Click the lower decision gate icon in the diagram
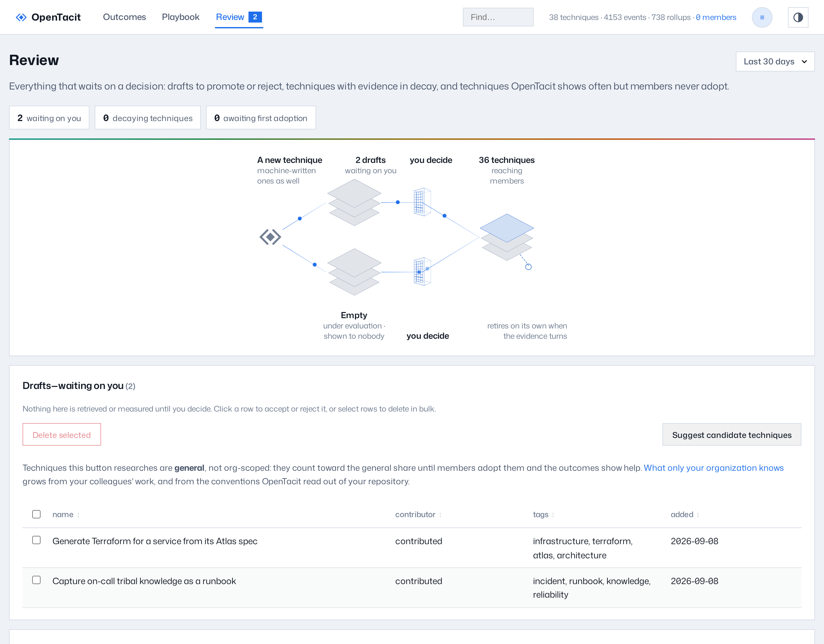 (422, 271)
